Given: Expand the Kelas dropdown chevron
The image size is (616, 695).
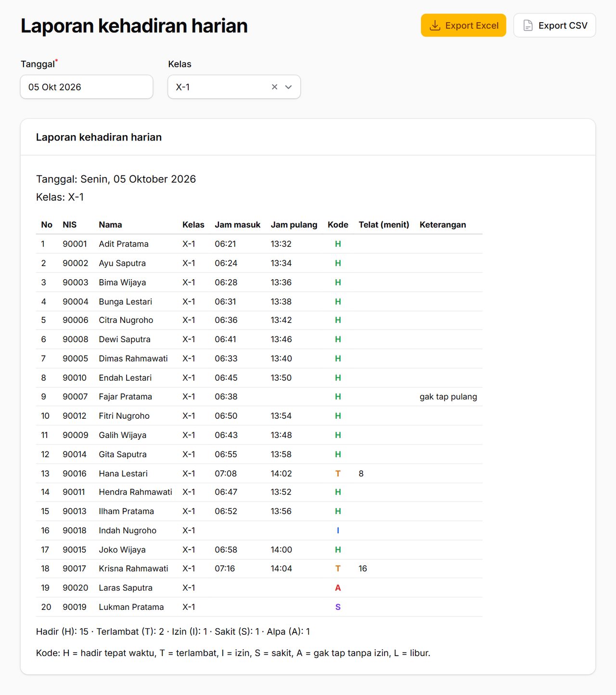Looking at the screenshot, I should point(289,87).
